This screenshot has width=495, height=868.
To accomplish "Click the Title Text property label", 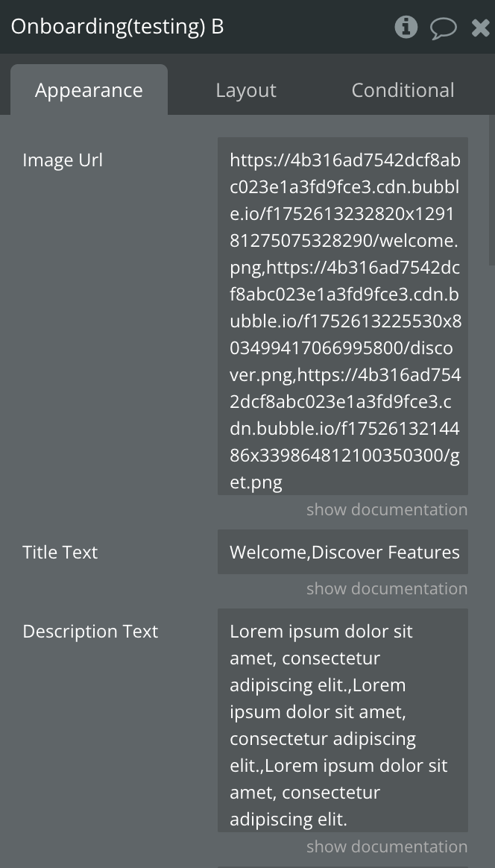I will pyautogui.click(x=60, y=553).
